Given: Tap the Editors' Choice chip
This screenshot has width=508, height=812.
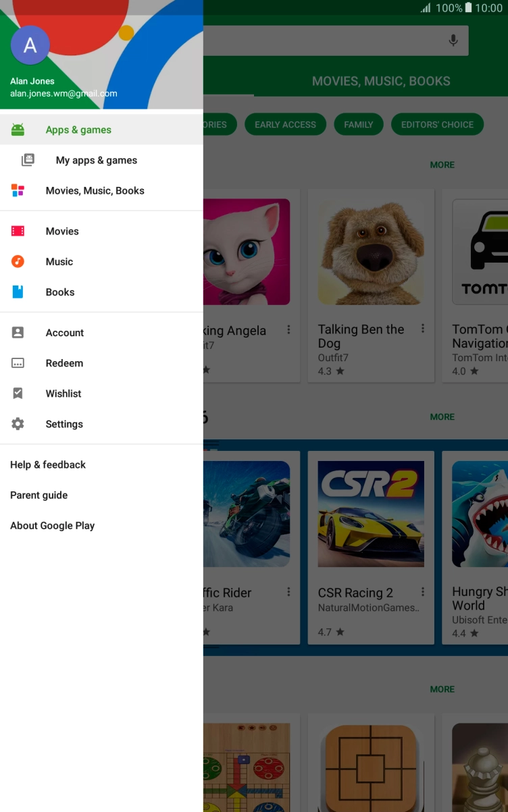Looking at the screenshot, I should pyautogui.click(x=437, y=124).
